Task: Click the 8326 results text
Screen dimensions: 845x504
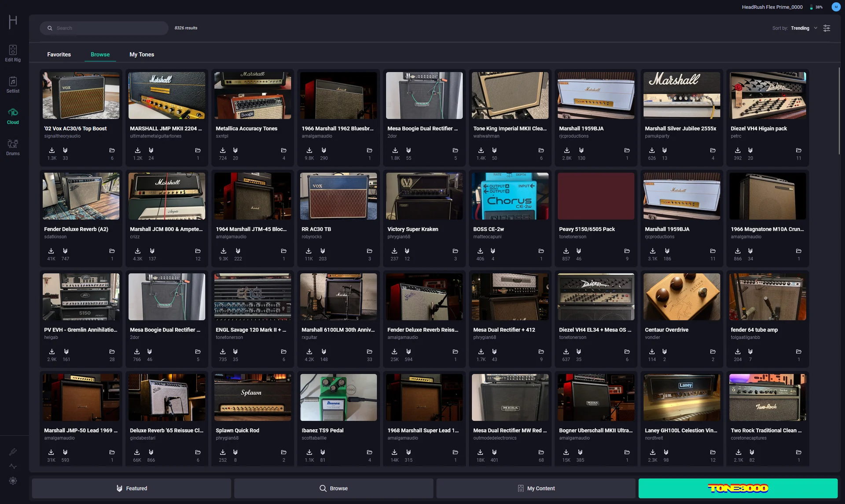Action: click(186, 28)
